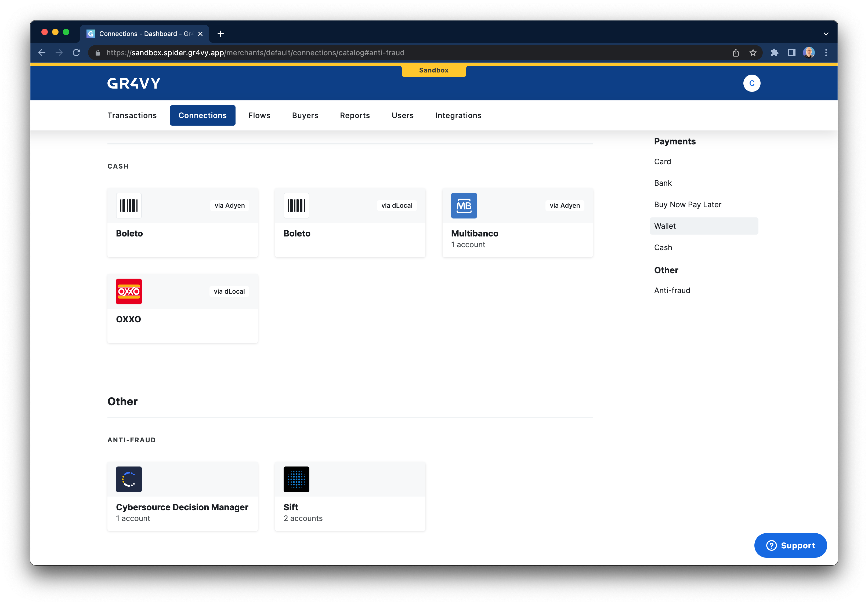Click the Multibanco MB logo

click(x=464, y=206)
